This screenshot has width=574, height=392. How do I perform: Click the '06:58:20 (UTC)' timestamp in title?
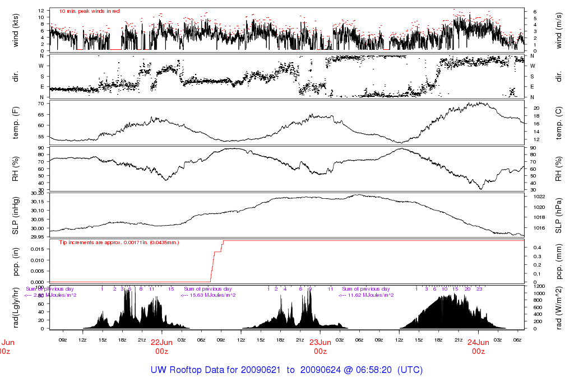389,370
